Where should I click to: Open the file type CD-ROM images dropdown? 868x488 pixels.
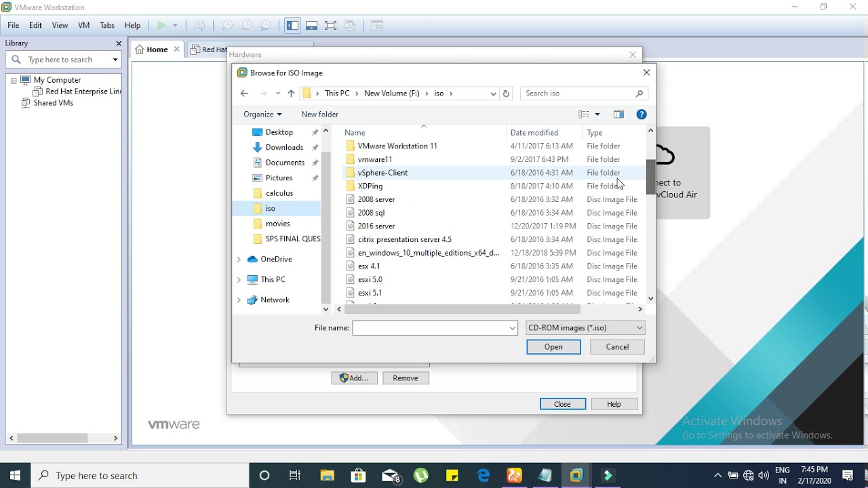point(585,328)
